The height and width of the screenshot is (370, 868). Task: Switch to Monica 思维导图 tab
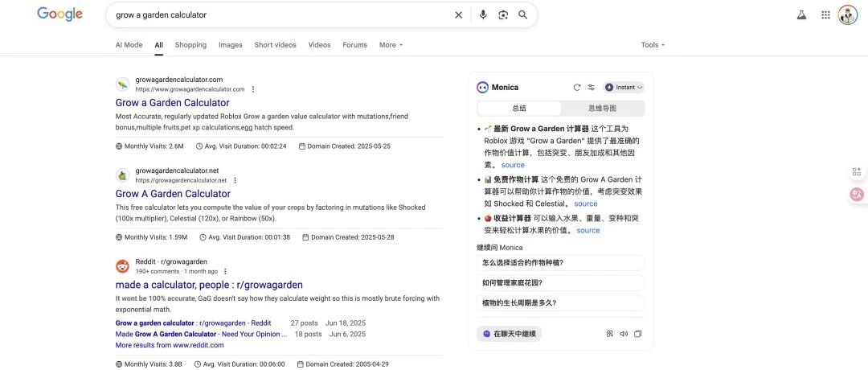(602, 109)
